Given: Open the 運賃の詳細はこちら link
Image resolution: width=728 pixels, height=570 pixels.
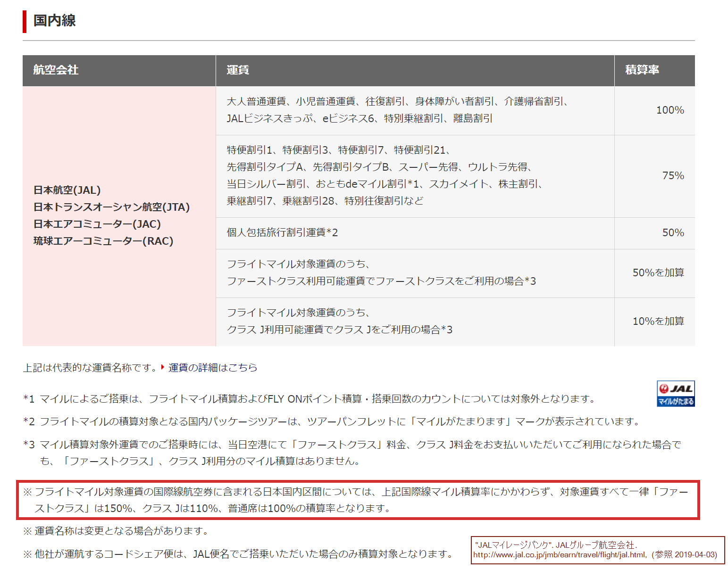Looking at the screenshot, I should pos(213,367).
